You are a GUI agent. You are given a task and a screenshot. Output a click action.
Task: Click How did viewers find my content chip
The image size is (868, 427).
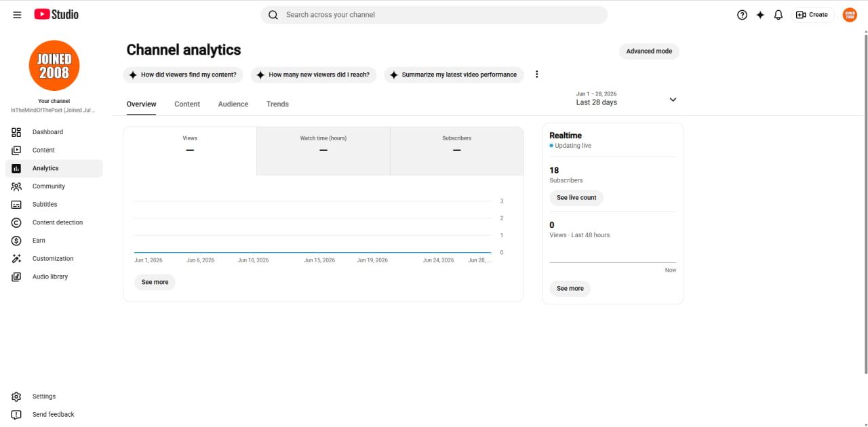[183, 75]
